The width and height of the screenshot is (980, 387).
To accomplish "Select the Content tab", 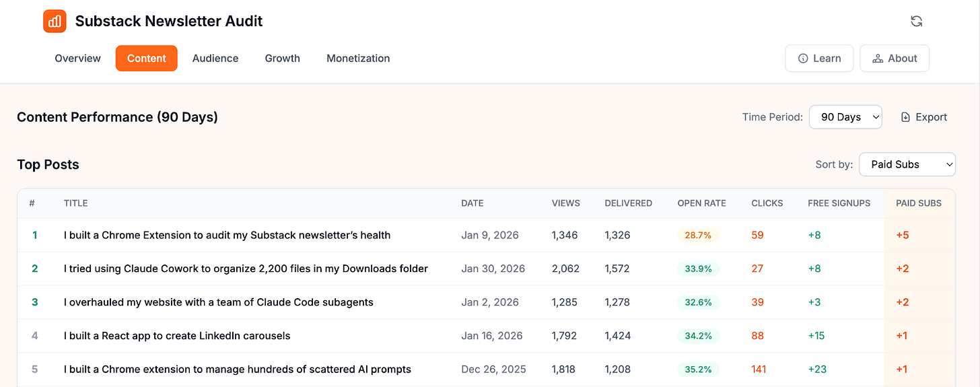I will 147,59.
